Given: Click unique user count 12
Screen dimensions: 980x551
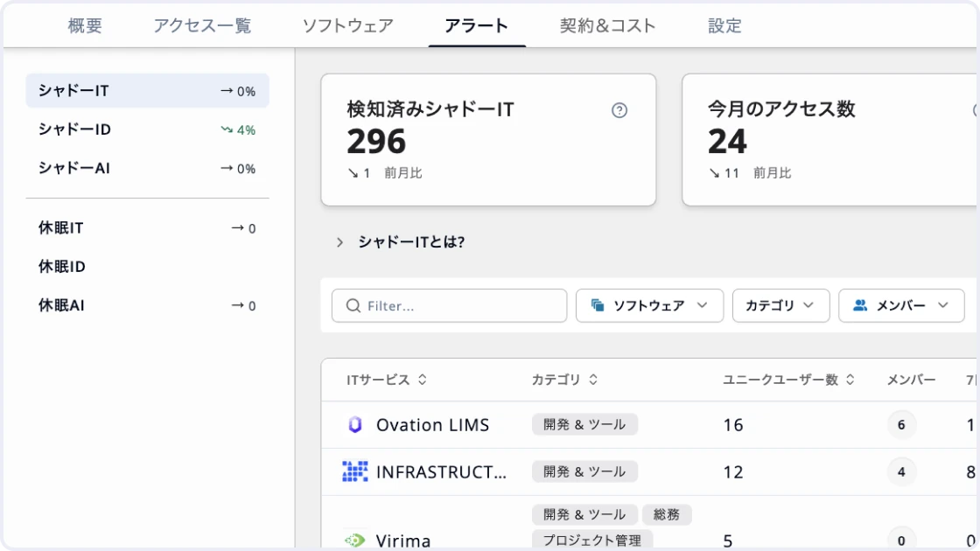Looking at the screenshot, I should [x=733, y=471].
